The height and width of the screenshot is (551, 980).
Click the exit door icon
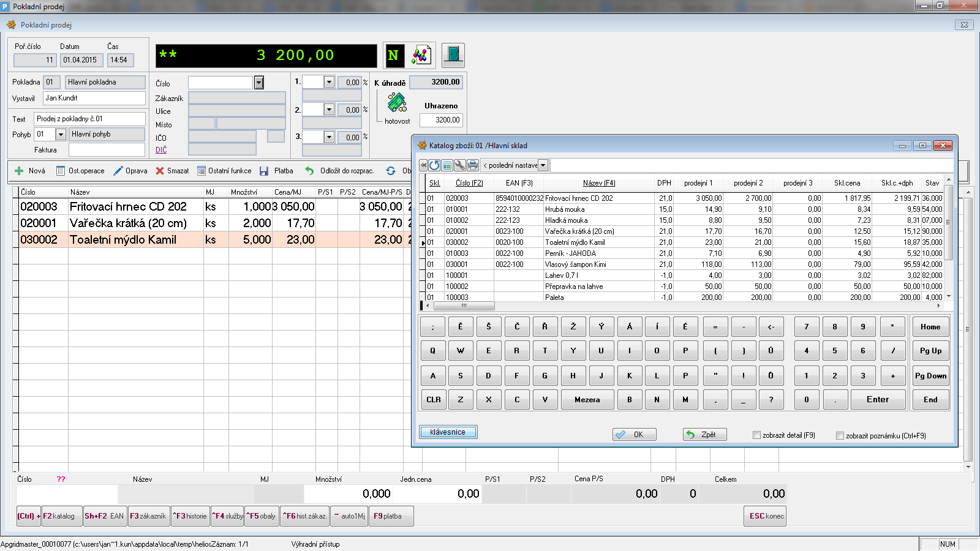[453, 55]
